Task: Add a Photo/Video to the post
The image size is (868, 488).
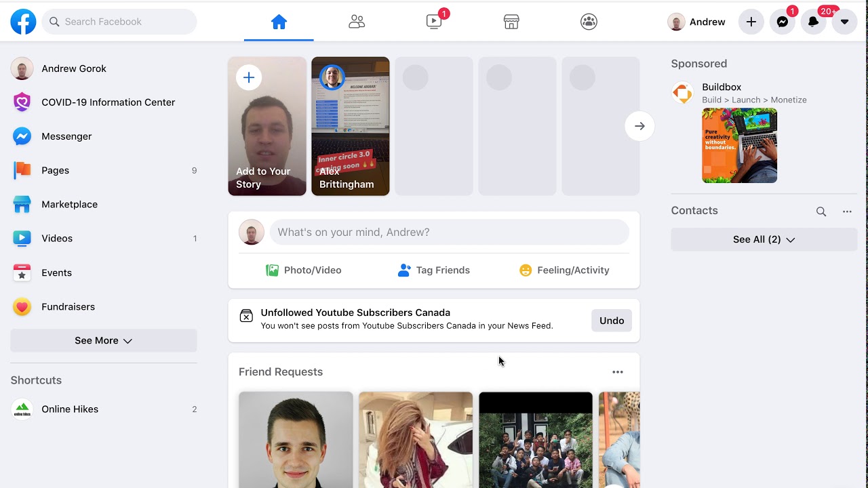Action: pyautogui.click(x=304, y=270)
